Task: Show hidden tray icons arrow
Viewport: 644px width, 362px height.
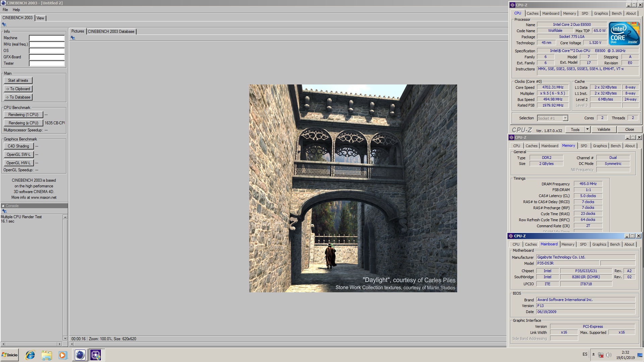Action: 593,355
